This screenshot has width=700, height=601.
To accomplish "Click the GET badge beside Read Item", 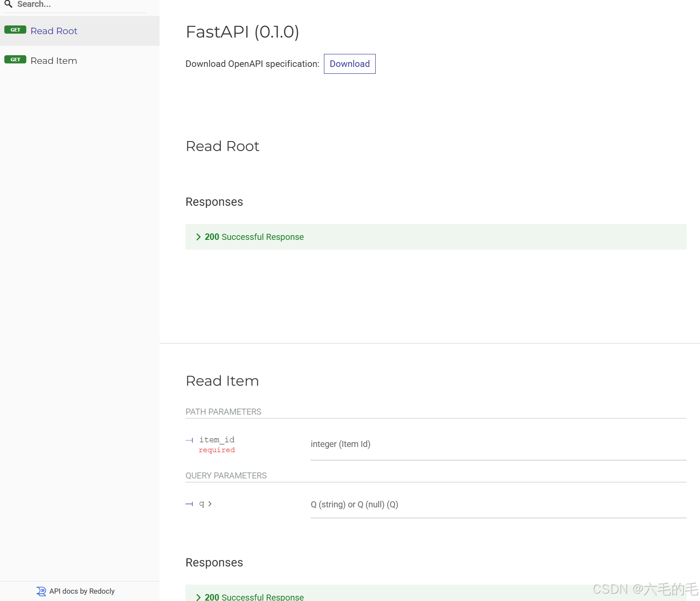I will (15, 60).
